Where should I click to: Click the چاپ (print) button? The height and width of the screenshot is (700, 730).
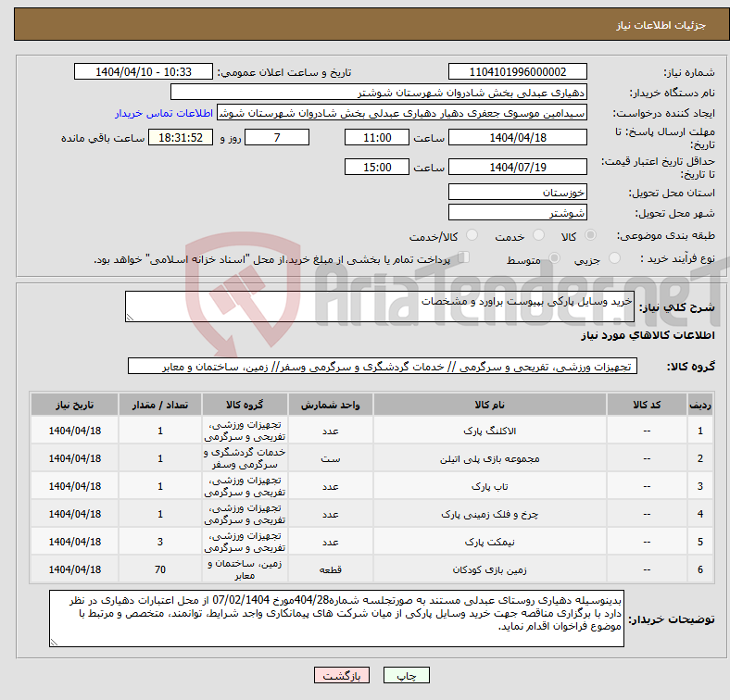(406, 675)
